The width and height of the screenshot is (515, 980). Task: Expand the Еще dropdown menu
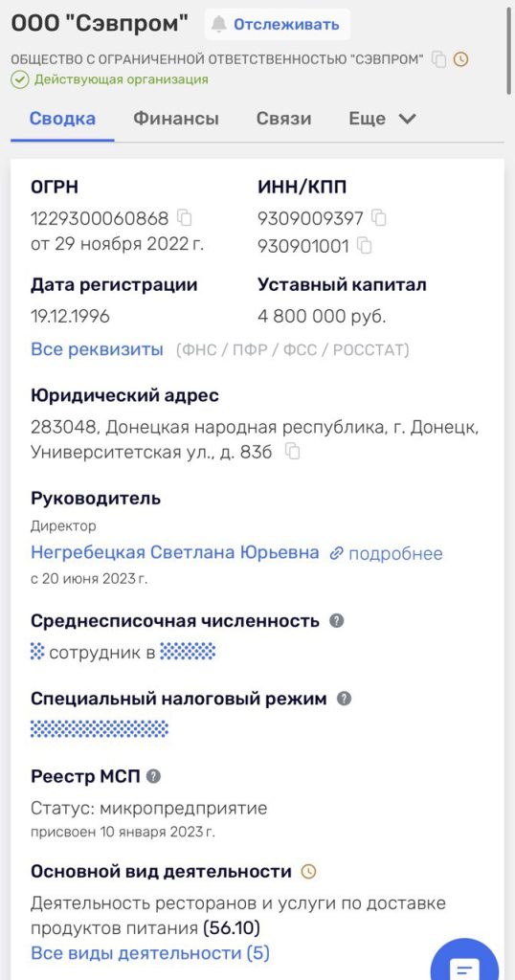point(383,119)
